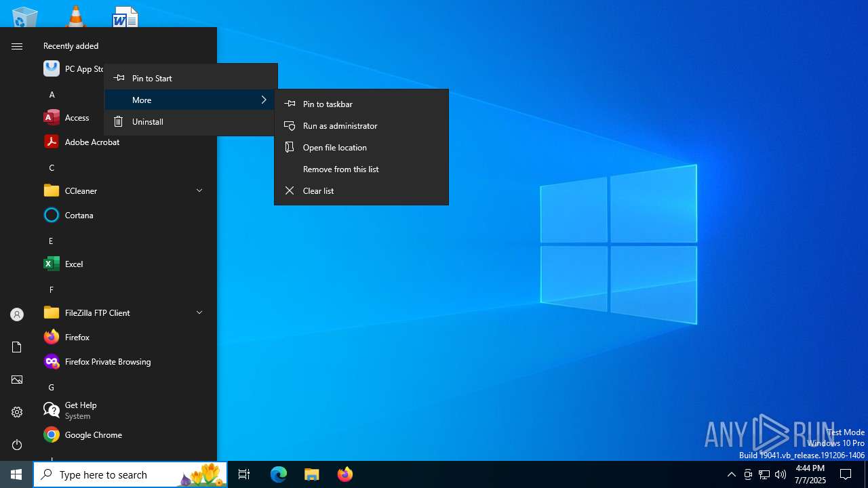This screenshot has height=488, width=868.
Task: Open the Action Center notifications
Action: click(846, 474)
